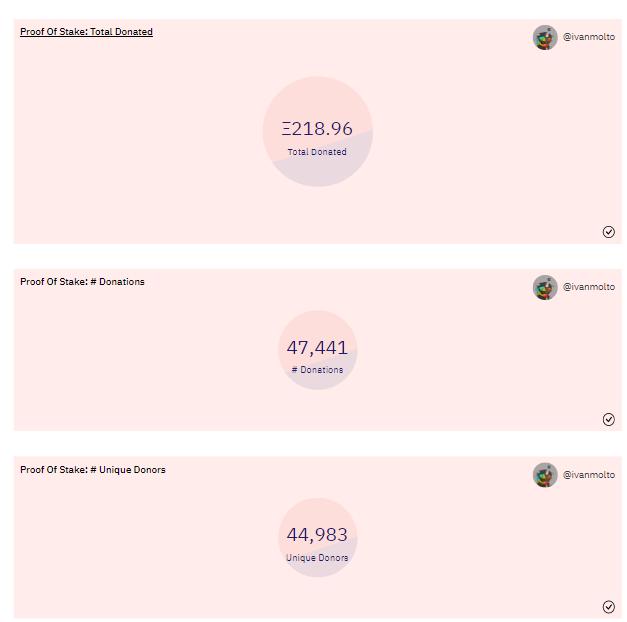This screenshot has height=622, width=627.
Task: Click @ivanmolto username in Unique Donors panel
Action: click(589, 475)
